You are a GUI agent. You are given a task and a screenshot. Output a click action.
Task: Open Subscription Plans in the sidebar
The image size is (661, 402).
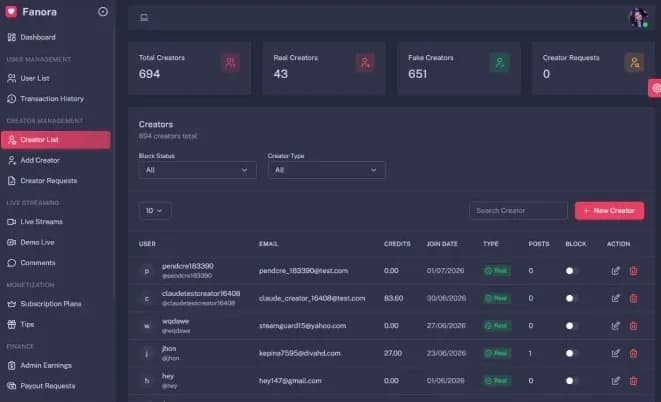pos(56,304)
